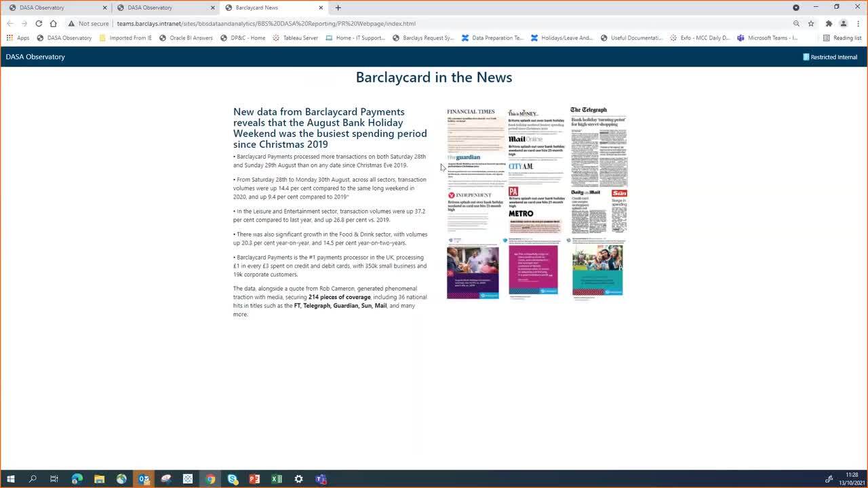Screen dimensions: 868x488
Task: Click the magenta quote social card
Action: pos(533,270)
